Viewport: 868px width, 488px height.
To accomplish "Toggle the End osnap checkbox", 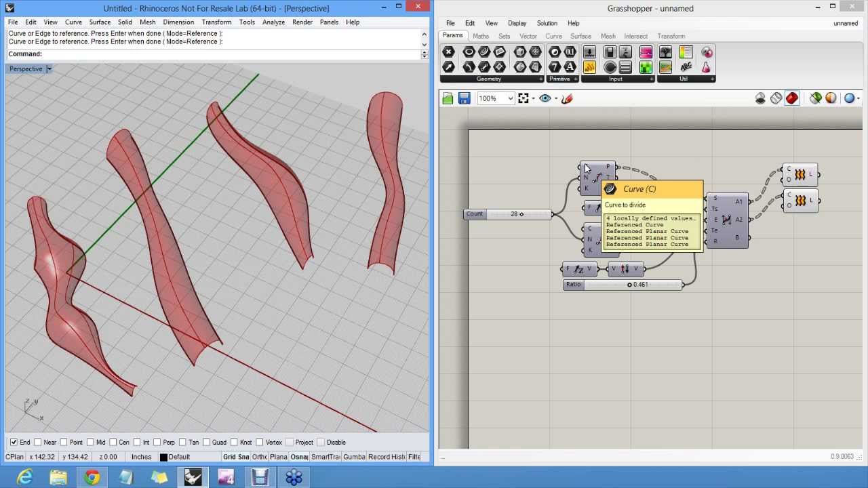I will (x=14, y=443).
